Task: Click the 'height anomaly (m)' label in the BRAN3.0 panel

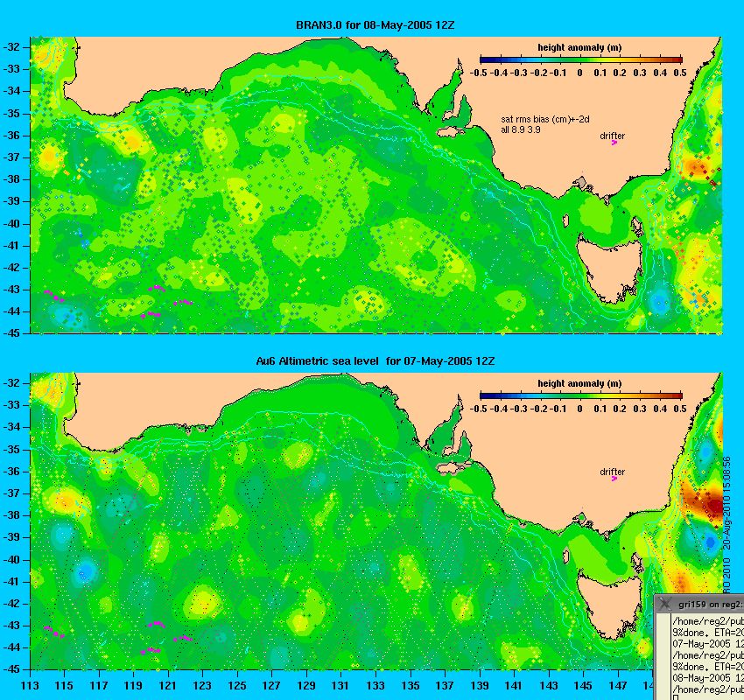Action: coord(579,47)
